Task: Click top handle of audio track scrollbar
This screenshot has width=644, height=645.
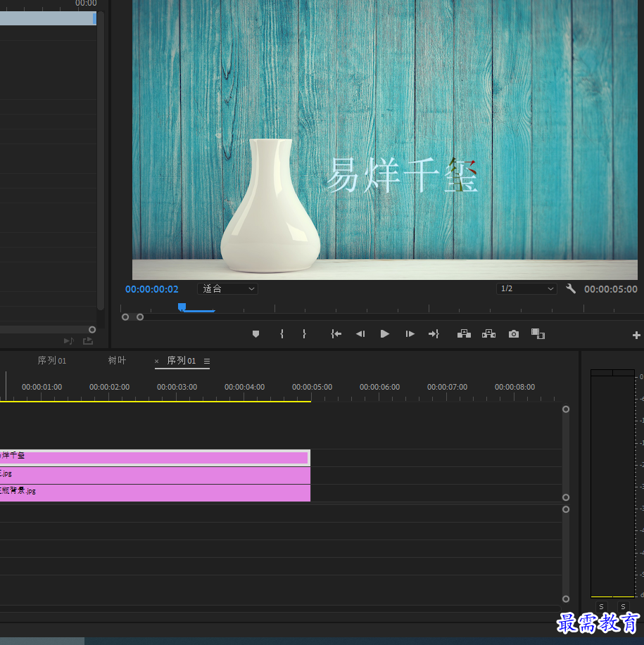Action: 566,509
